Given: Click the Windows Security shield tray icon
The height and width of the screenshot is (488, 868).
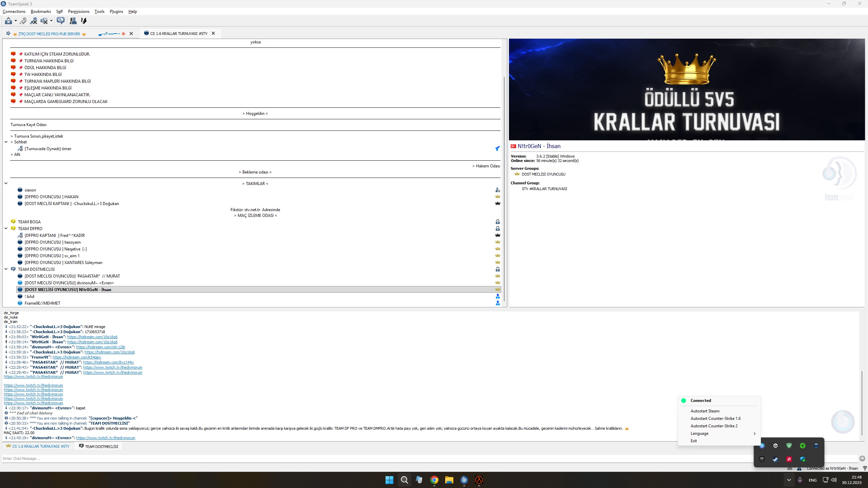Looking at the screenshot, I should coord(803,459).
